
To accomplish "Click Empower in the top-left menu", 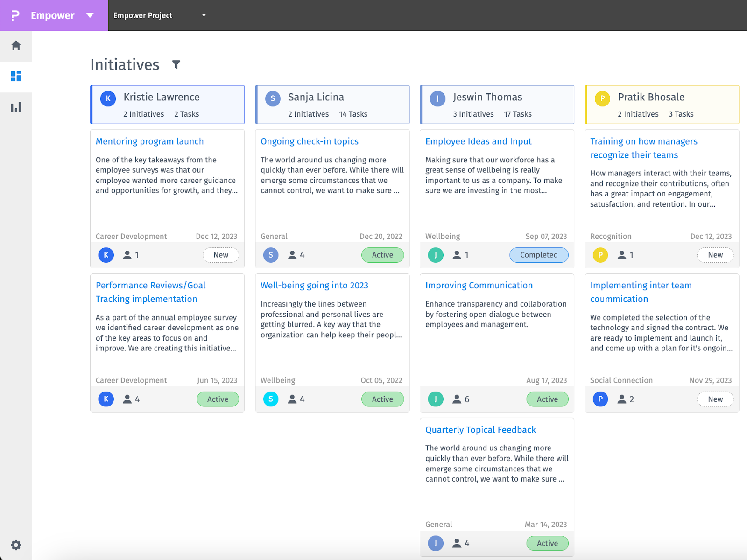I will [x=52, y=15].
